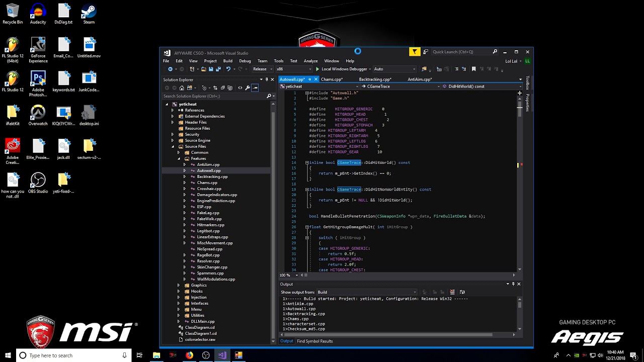644x362 pixels.
Task: Click the Properties wrench icon in Solution Explorer
Action: (x=248, y=88)
